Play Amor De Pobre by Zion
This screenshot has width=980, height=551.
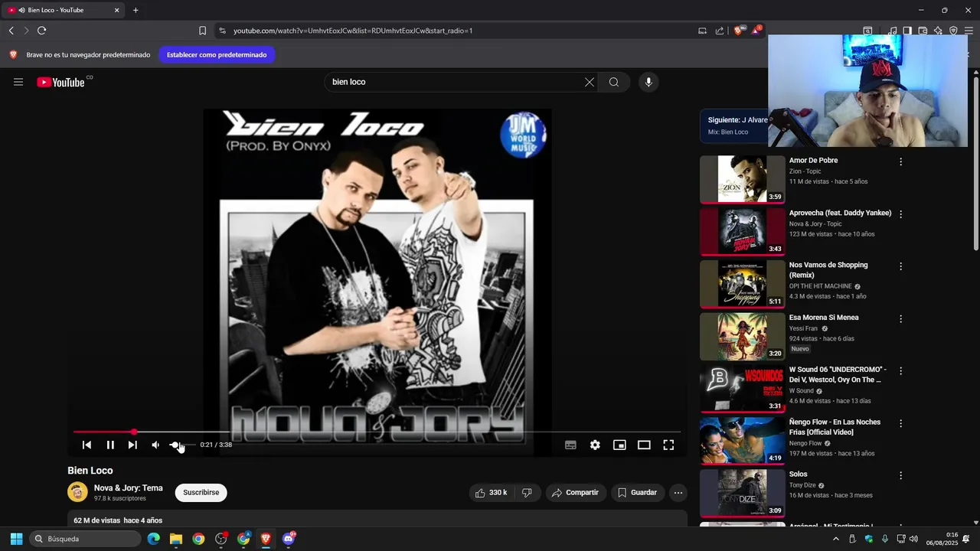coord(742,179)
